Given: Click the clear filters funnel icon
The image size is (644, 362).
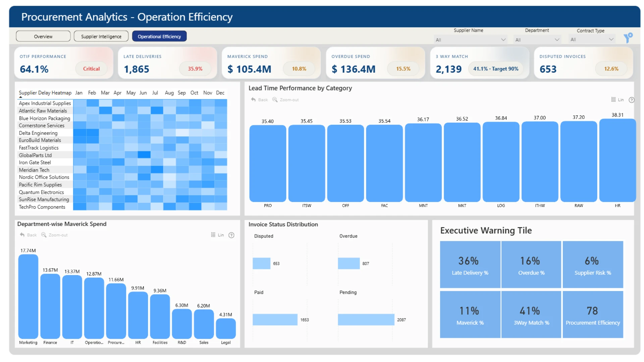Looking at the screenshot, I should (x=628, y=38).
